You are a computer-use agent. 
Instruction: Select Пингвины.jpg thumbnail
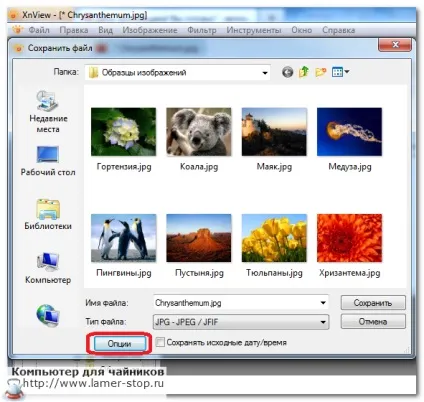(x=123, y=238)
